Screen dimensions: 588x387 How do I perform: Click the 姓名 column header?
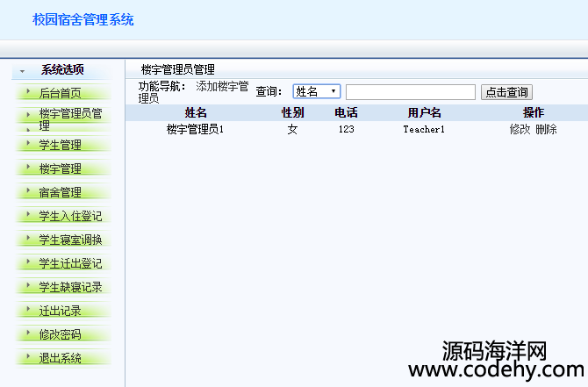click(196, 112)
